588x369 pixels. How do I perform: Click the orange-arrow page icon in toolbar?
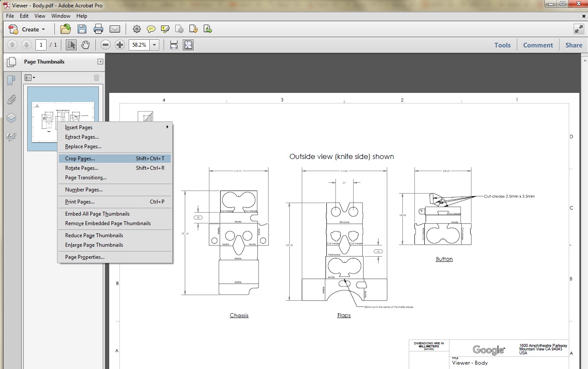pos(194,29)
